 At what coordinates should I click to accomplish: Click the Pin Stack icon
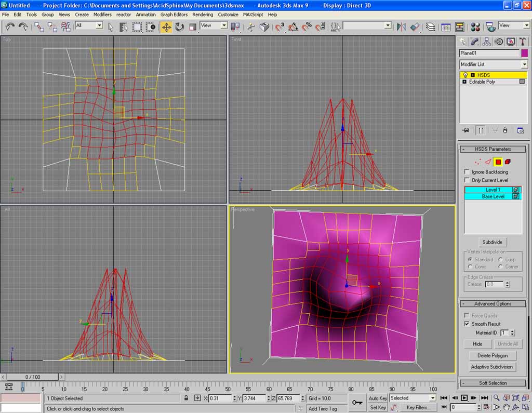465,130
